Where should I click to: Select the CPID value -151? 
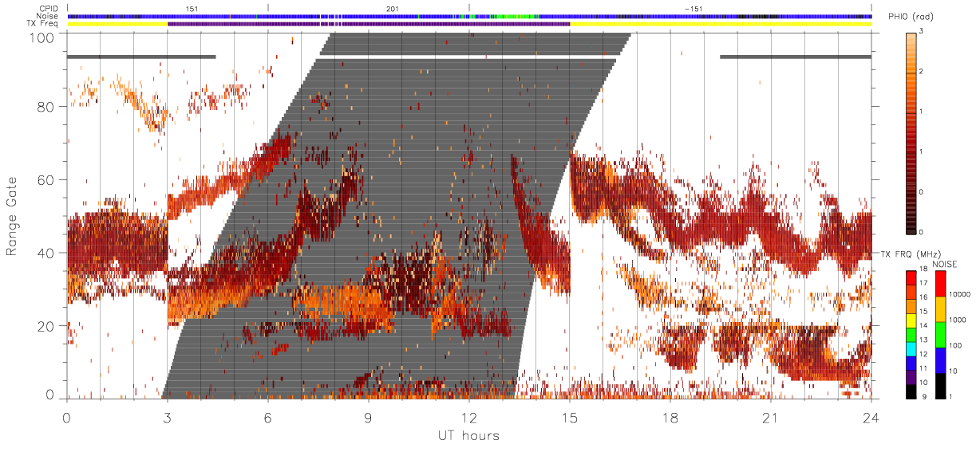(x=693, y=7)
